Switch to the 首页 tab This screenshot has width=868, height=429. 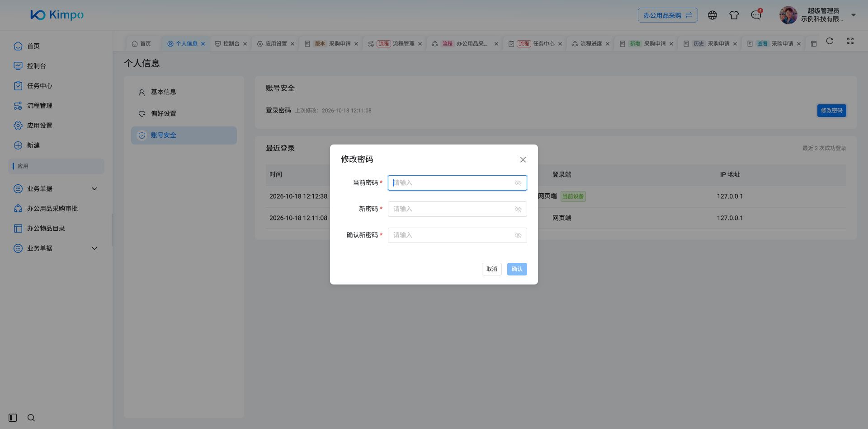142,44
